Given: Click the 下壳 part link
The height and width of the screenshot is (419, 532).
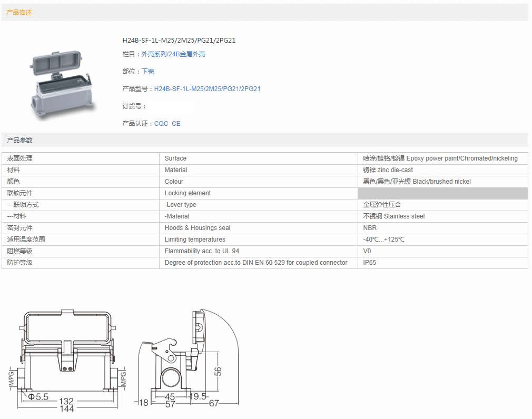Looking at the screenshot, I should pos(147,72).
